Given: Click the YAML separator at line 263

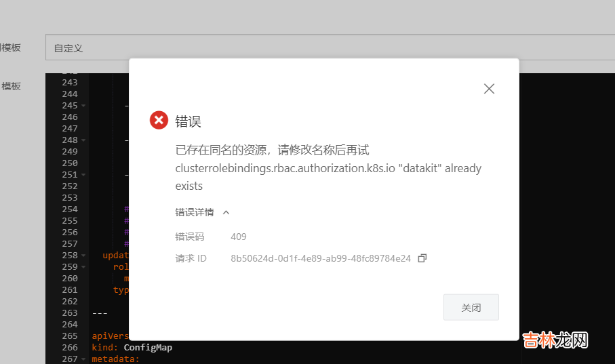Looking at the screenshot, I should tap(98, 313).
